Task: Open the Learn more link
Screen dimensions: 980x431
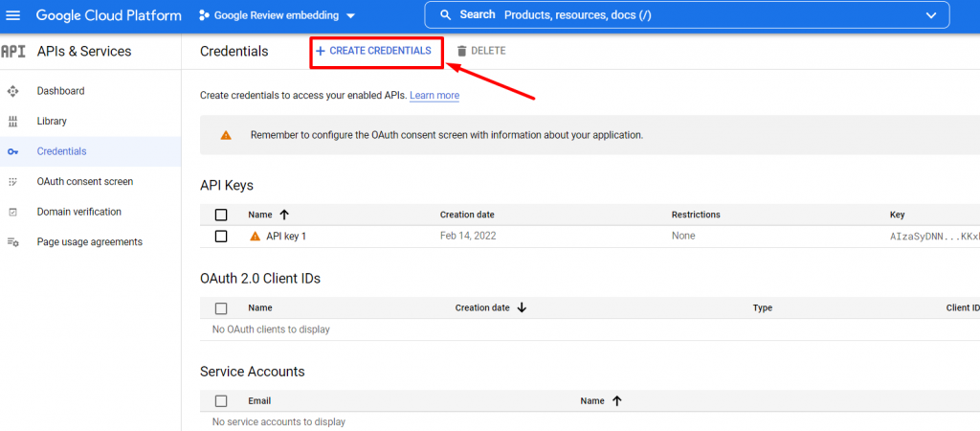Action: [434, 96]
